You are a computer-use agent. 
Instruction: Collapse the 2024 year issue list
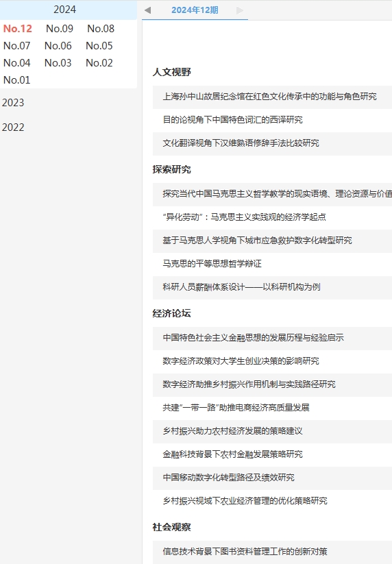[x=64, y=10]
